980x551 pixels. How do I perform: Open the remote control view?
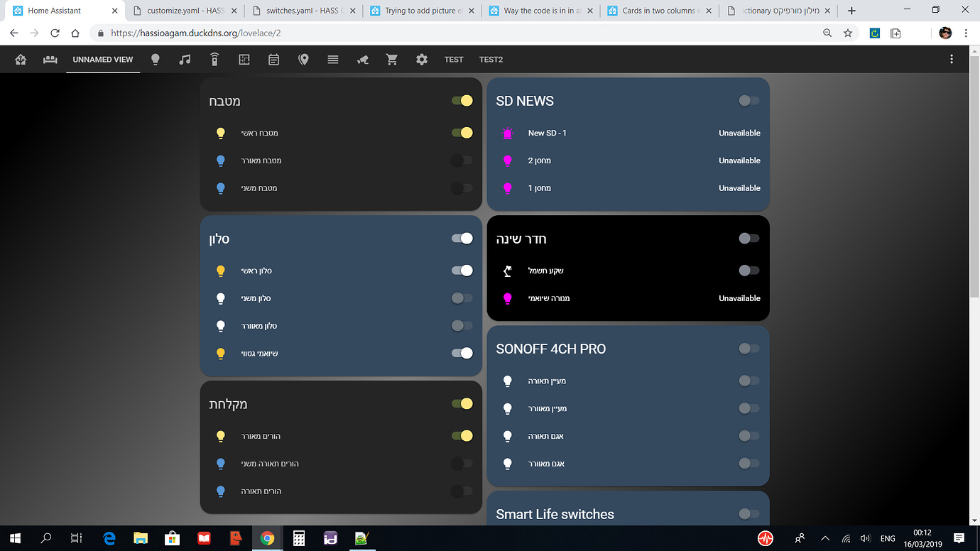tap(214, 59)
